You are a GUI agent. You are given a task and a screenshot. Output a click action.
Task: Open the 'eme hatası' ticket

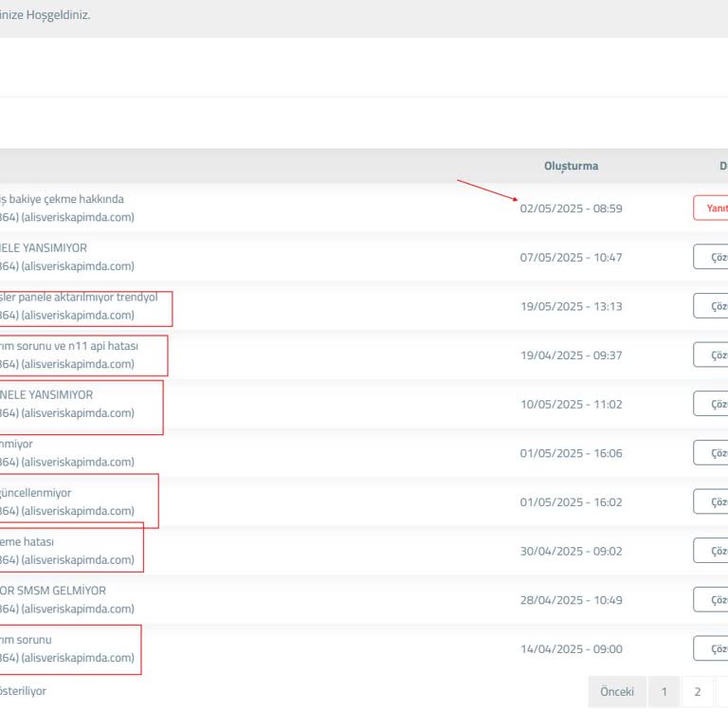pos(27,542)
